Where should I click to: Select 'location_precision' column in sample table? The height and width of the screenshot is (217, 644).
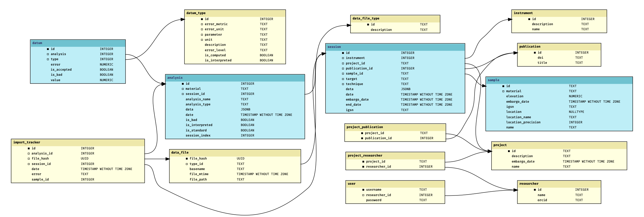[x=523, y=122]
